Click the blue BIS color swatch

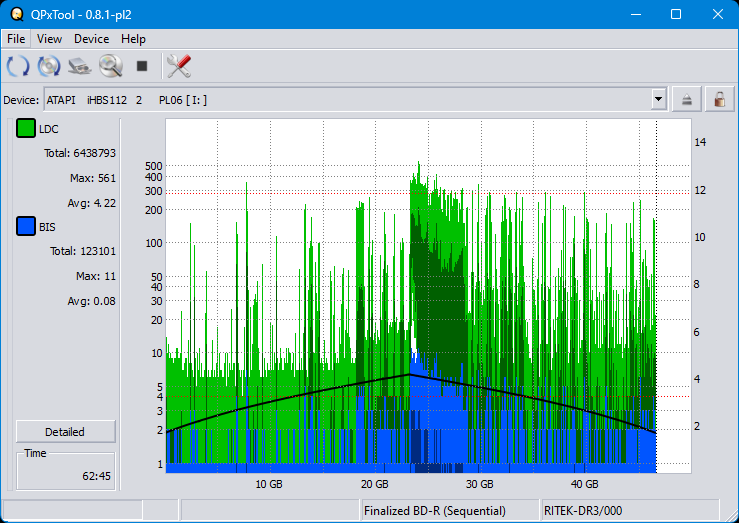tap(26, 227)
